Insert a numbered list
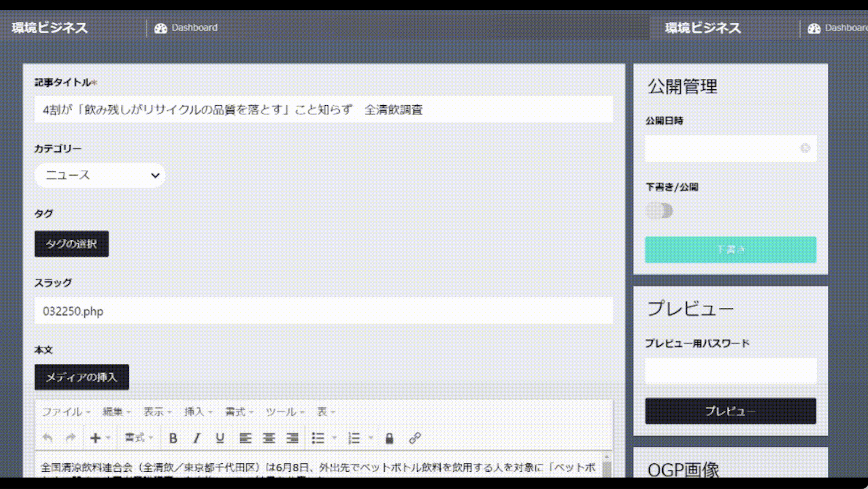The width and height of the screenshot is (868, 489). click(x=354, y=438)
